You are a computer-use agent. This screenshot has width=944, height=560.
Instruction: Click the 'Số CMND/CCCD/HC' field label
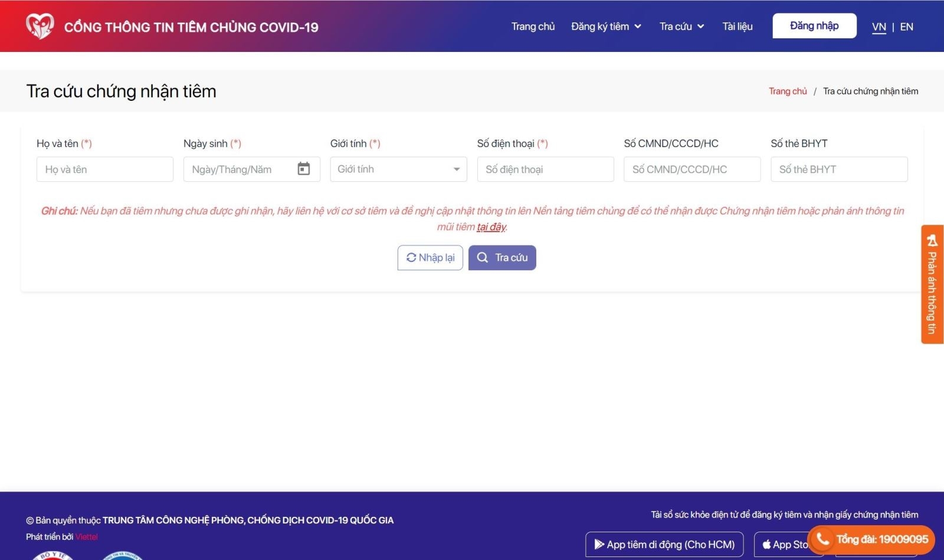671,143
